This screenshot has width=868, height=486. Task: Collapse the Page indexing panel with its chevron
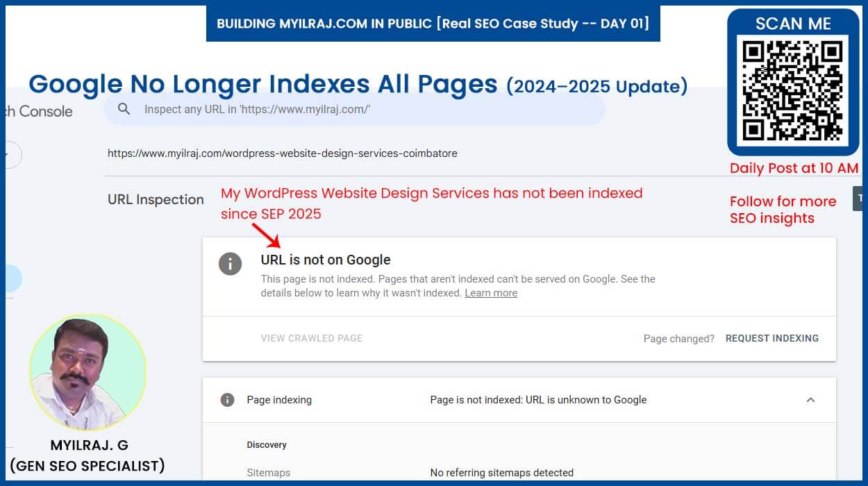click(811, 400)
